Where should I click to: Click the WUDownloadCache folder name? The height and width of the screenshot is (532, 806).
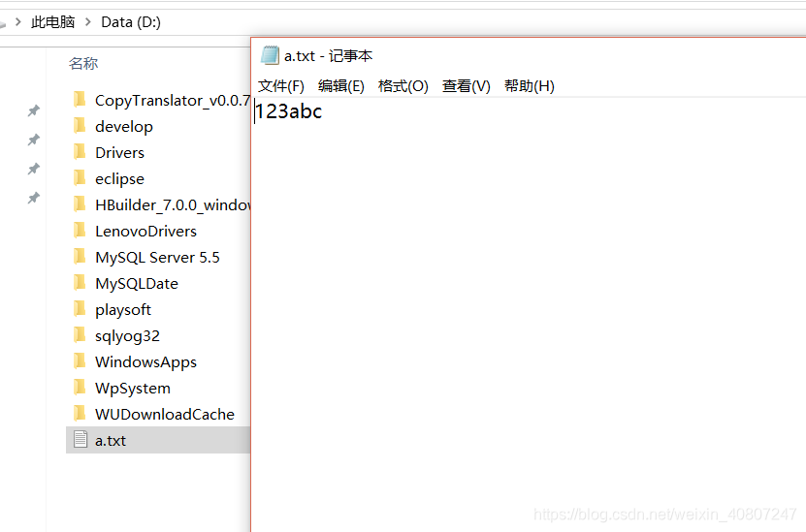[x=165, y=415]
